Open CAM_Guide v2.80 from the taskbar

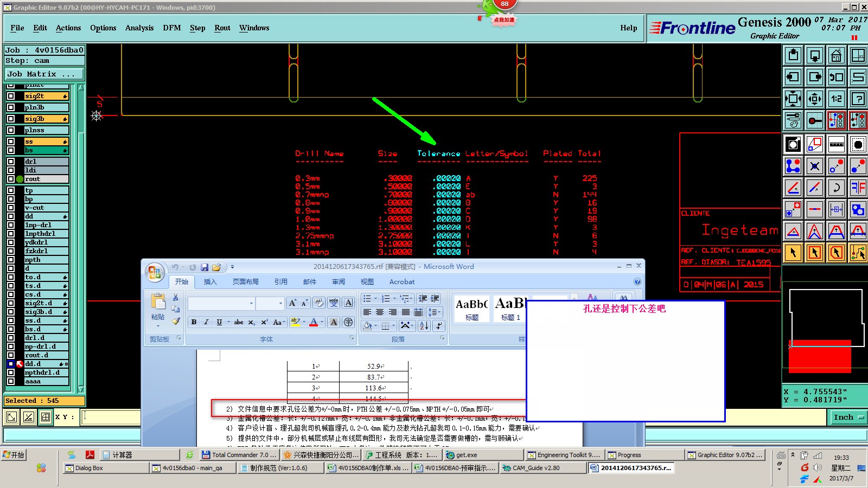pyautogui.click(x=542, y=468)
